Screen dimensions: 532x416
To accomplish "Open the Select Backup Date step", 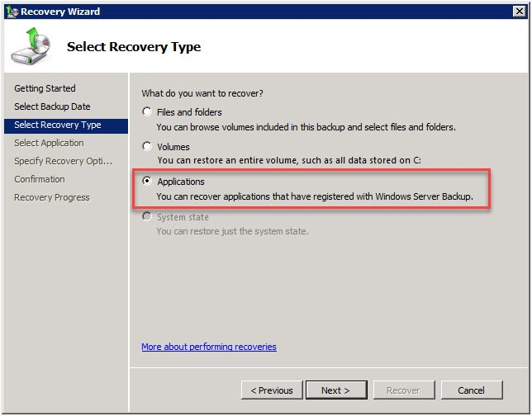I will (x=52, y=106).
